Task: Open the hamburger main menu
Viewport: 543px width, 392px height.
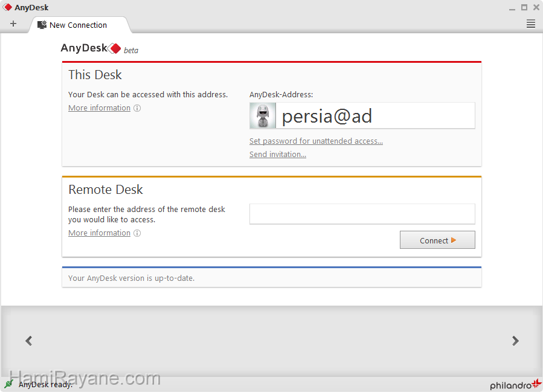Action: point(530,24)
